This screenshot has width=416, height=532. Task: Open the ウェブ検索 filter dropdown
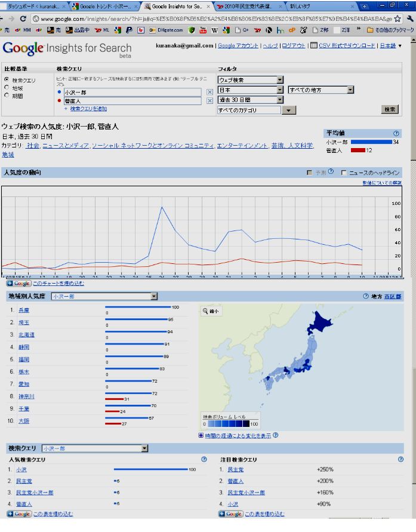pos(251,80)
